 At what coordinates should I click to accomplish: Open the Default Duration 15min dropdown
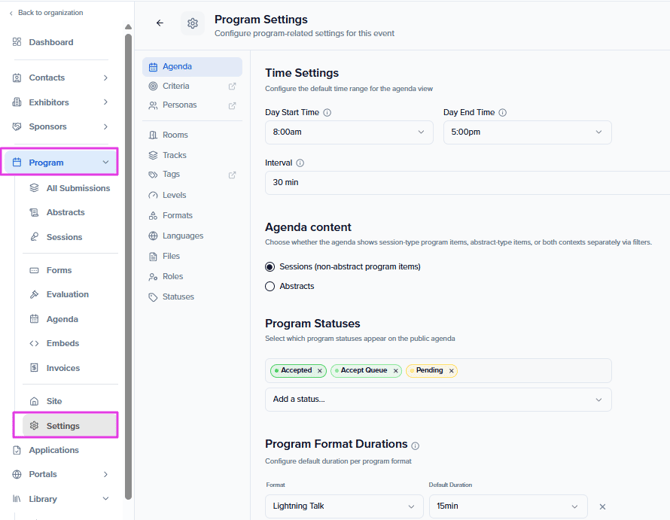click(508, 506)
